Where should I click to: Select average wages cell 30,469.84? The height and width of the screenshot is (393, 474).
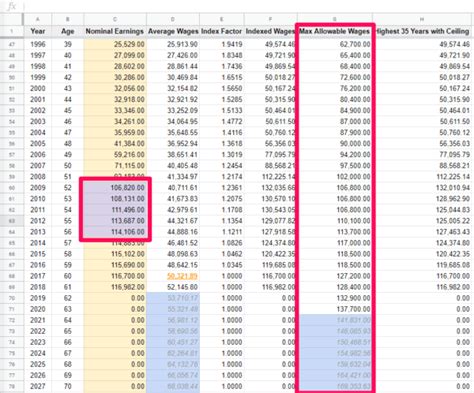(x=173, y=77)
